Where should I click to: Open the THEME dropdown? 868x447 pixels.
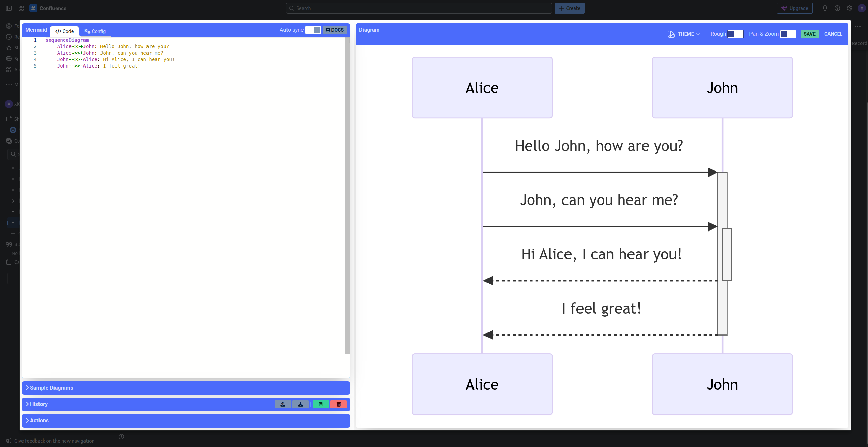(684, 34)
